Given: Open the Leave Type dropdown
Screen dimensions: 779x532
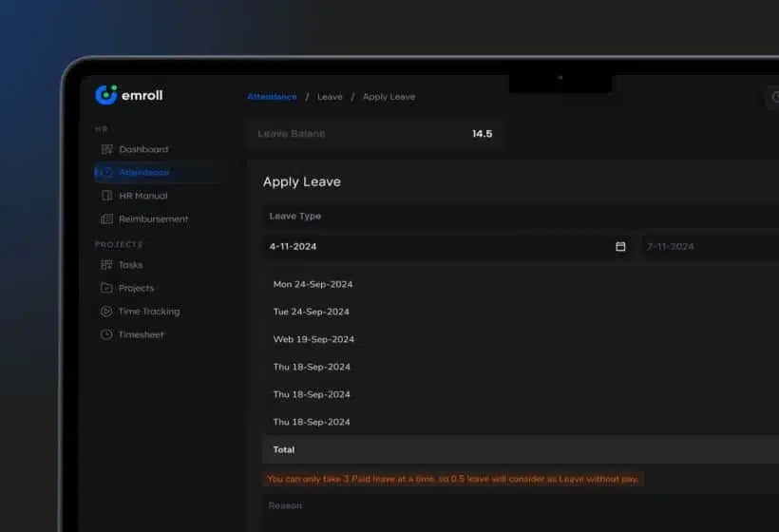Looking at the screenshot, I should click(521, 216).
